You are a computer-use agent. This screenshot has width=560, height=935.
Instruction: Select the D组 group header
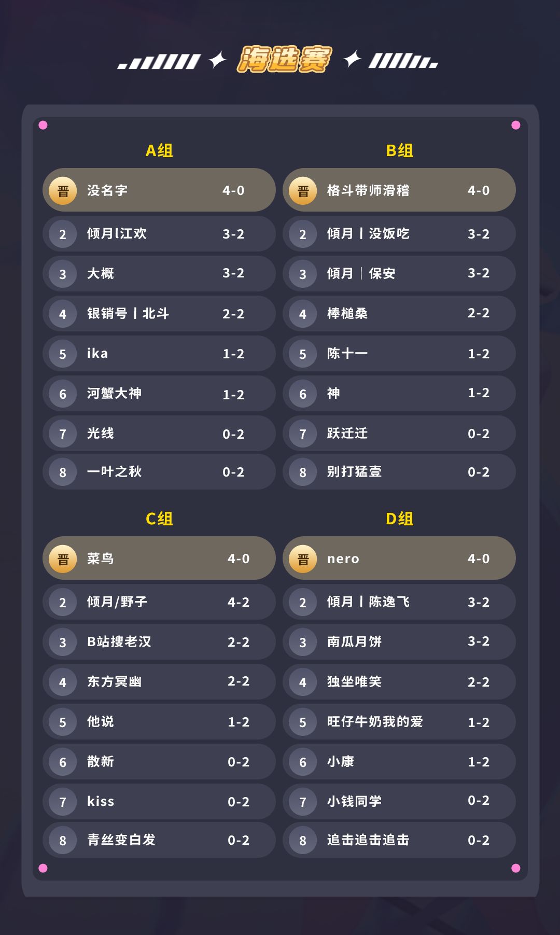[x=399, y=519]
